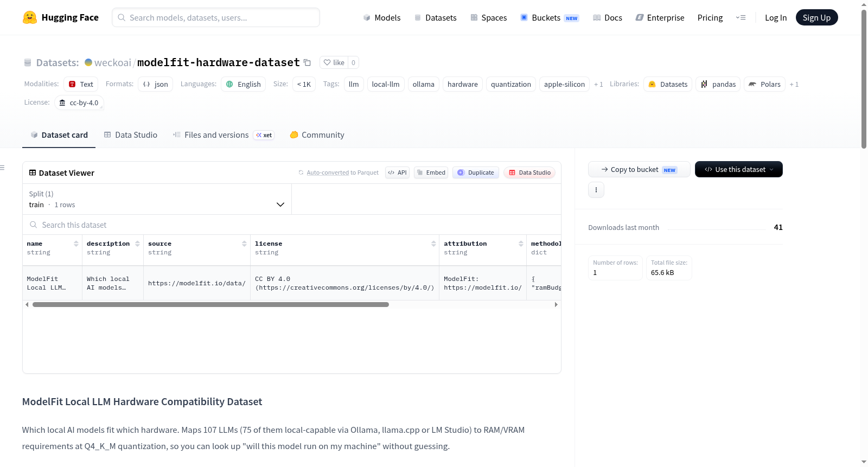Screen dimensions: 868x467
Task: Click the https://modelfit.io/data/ source cell
Action: pos(197,283)
